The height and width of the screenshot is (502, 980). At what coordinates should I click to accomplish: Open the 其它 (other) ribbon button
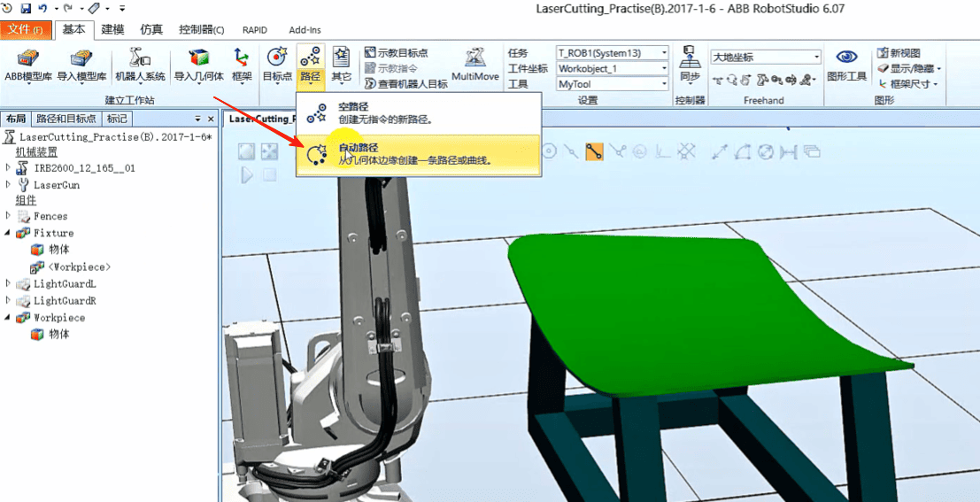[341, 65]
